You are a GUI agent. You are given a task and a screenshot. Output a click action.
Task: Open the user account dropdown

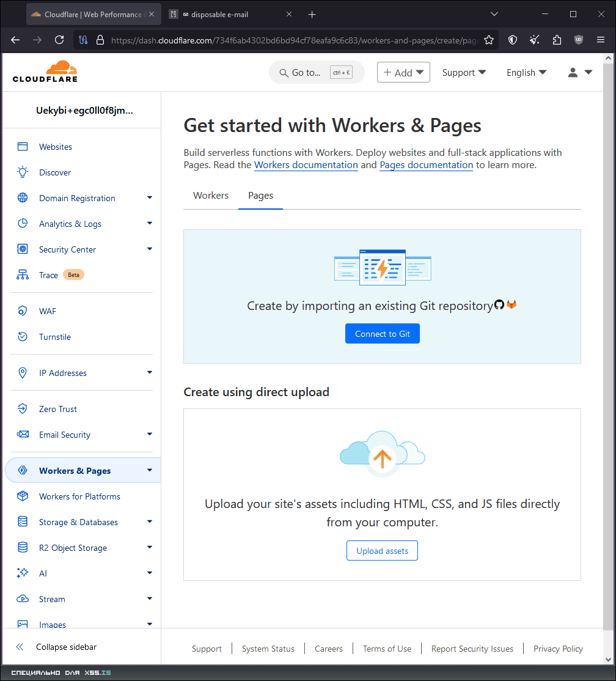(580, 73)
